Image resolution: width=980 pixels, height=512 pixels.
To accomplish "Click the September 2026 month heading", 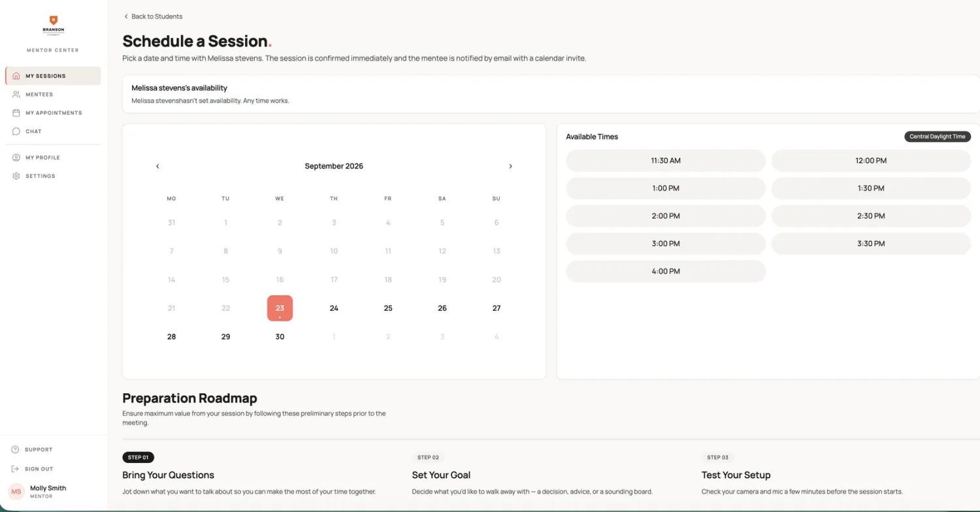I will (334, 166).
